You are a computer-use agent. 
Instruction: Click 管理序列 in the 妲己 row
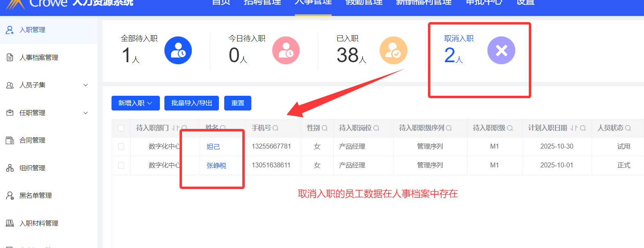pos(430,147)
